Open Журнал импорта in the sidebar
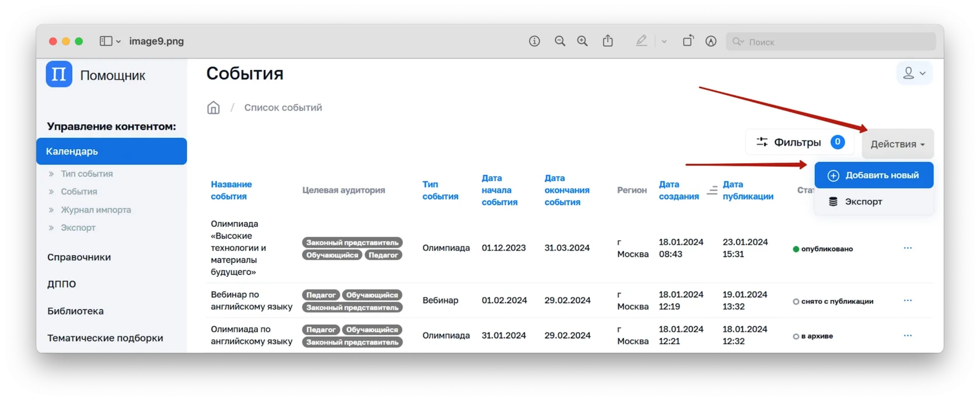 (x=96, y=210)
